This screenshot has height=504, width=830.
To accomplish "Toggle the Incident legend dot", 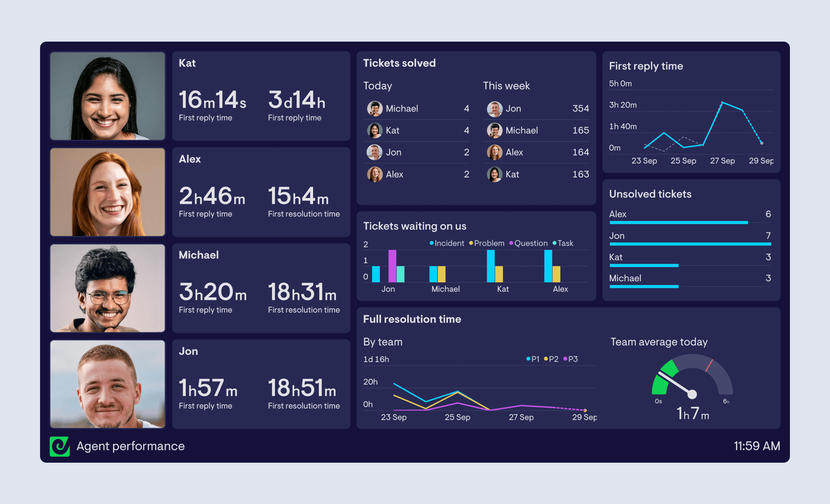I will 432,243.
